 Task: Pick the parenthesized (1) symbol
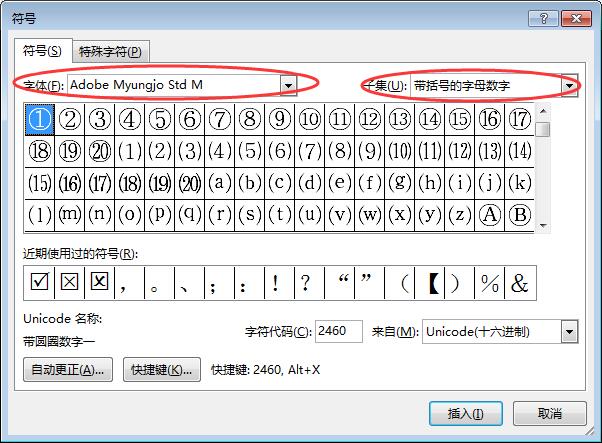pos(130,151)
